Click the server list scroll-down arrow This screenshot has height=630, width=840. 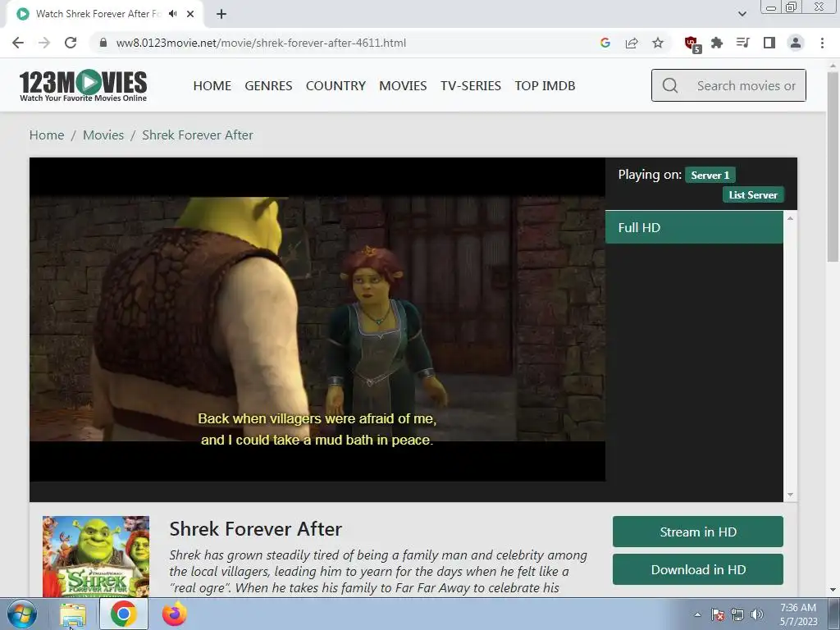coord(790,495)
